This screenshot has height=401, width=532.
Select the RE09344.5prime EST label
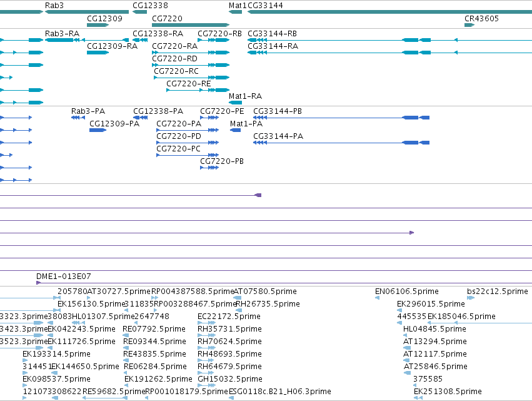(x=154, y=342)
